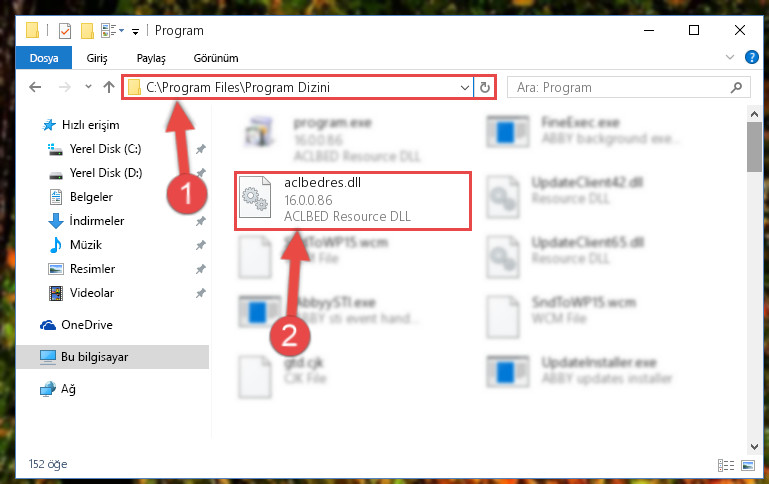Click the Back navigation arrow
This screenshot has height=484, width=769.
pyautogui.click(x=35, y=87)
